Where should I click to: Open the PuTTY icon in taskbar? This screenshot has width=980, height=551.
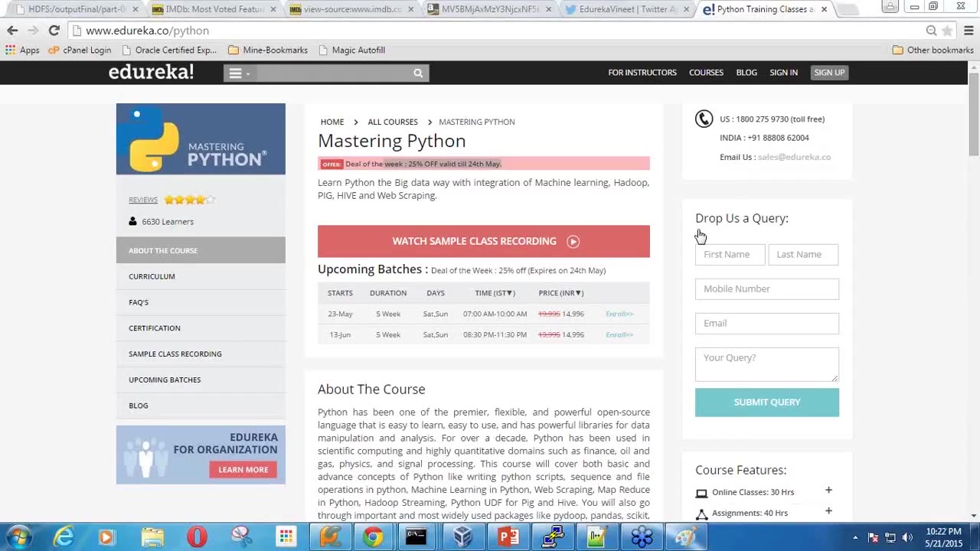pyautogui.click(x=553, y=536)
